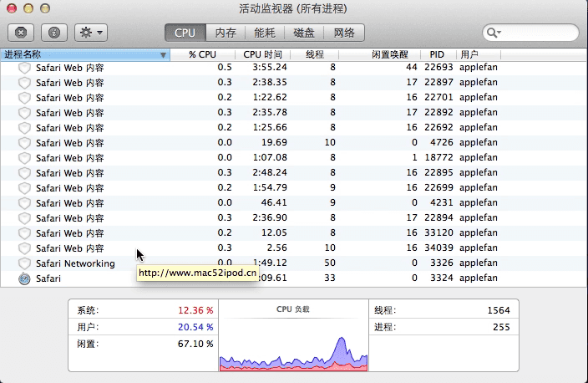Click CPU time 1:22.62 cell
Viewport: 588px width, 383px height.
click(270, 97)
